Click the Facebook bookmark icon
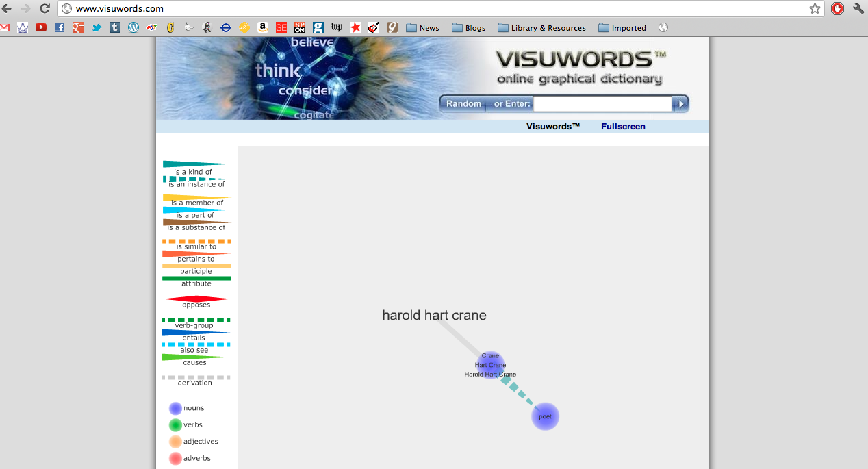Viewport: 868px width, 469px height. (x=59, y=28)
